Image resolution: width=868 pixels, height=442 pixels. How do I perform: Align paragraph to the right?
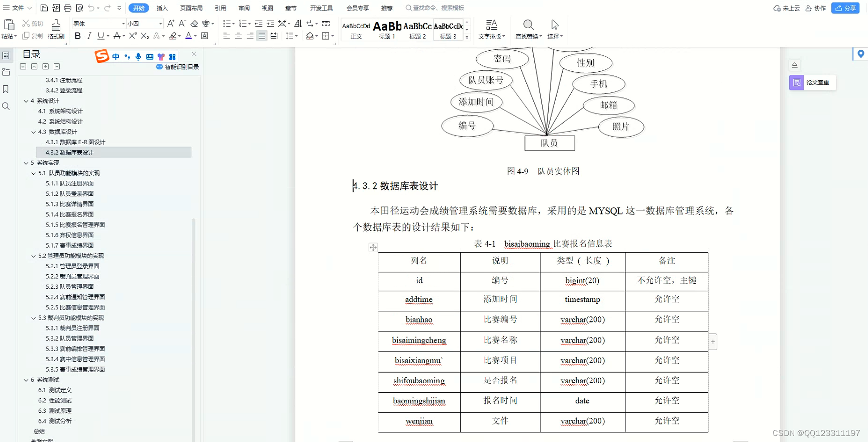[x=250, y=36]
